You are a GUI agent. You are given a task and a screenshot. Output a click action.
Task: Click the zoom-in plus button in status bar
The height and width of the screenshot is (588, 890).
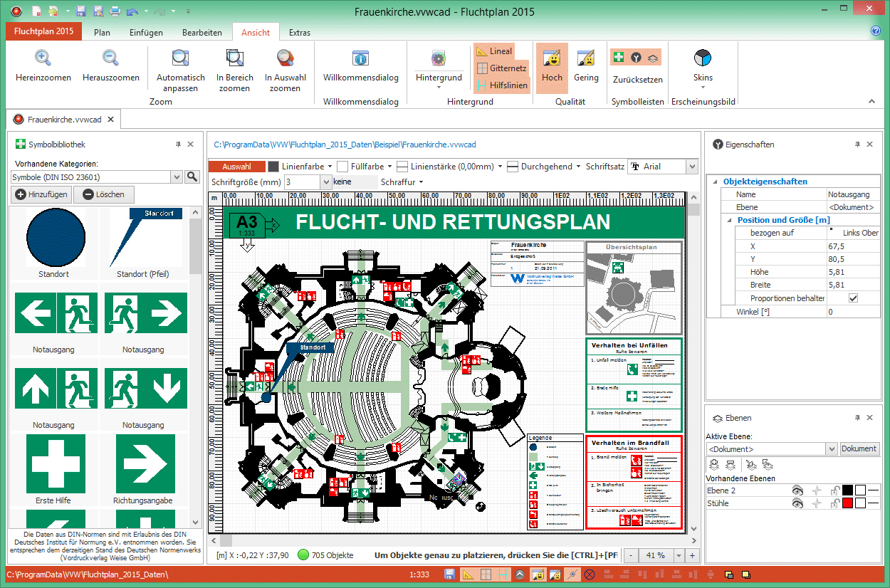pos(691,555)
